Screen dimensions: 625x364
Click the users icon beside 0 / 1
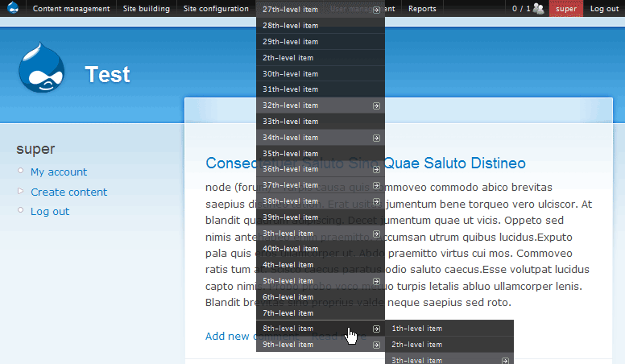pyautogui.click(x=539, y=8)
